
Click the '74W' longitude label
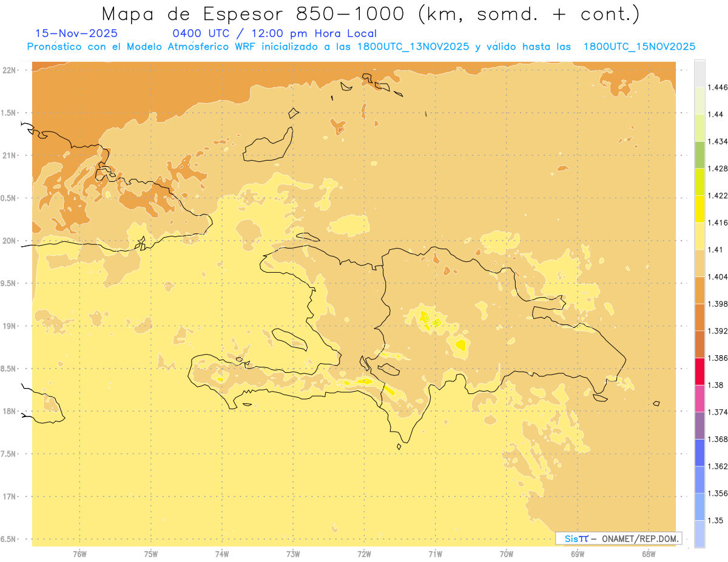point(222,554)
